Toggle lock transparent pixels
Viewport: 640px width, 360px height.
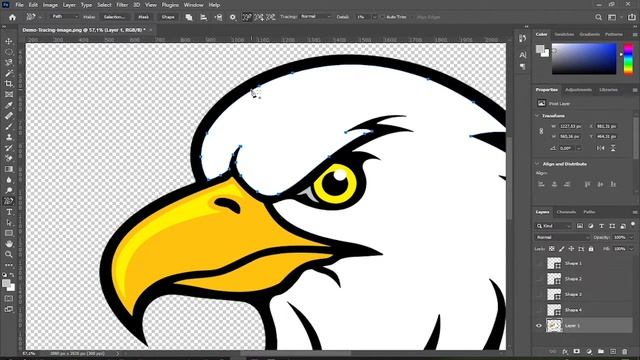551,249
